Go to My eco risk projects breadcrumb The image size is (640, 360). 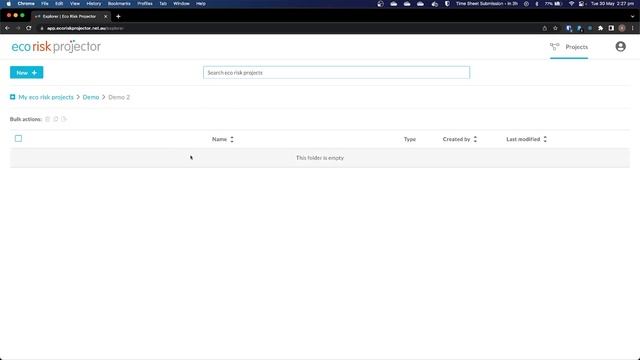point(46,97)
